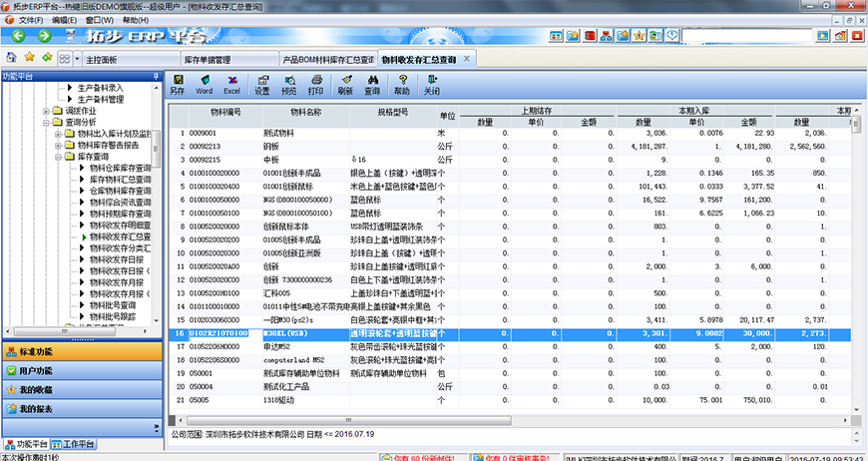Export the report with the Word icon
The width and height of the screenshot is (868, 461).
[x=204, y=84]
